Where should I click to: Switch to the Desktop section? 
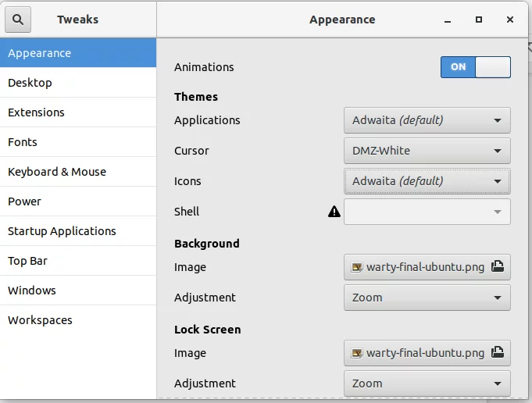click(30, 83)
